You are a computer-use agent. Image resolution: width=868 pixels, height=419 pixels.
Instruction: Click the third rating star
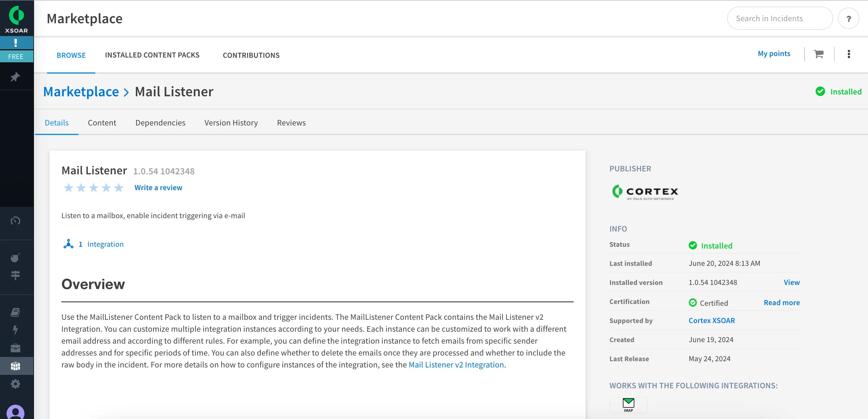tap(94, 187)
